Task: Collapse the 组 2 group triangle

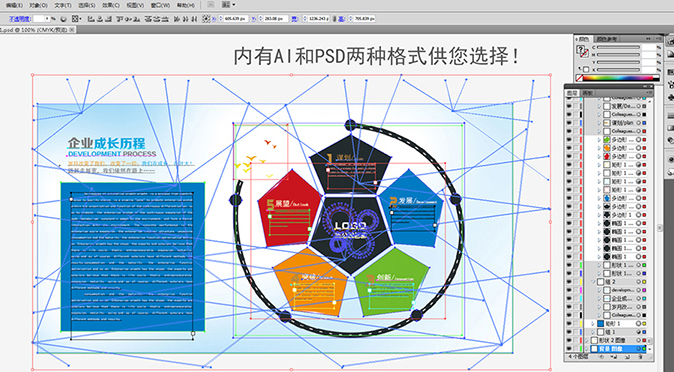Action: [593, 282]
